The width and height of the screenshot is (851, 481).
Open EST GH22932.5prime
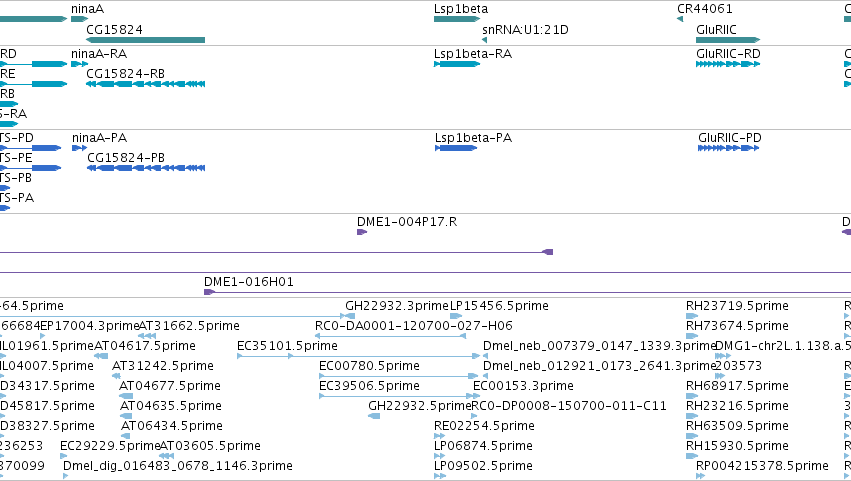click(x=420, y=406)
